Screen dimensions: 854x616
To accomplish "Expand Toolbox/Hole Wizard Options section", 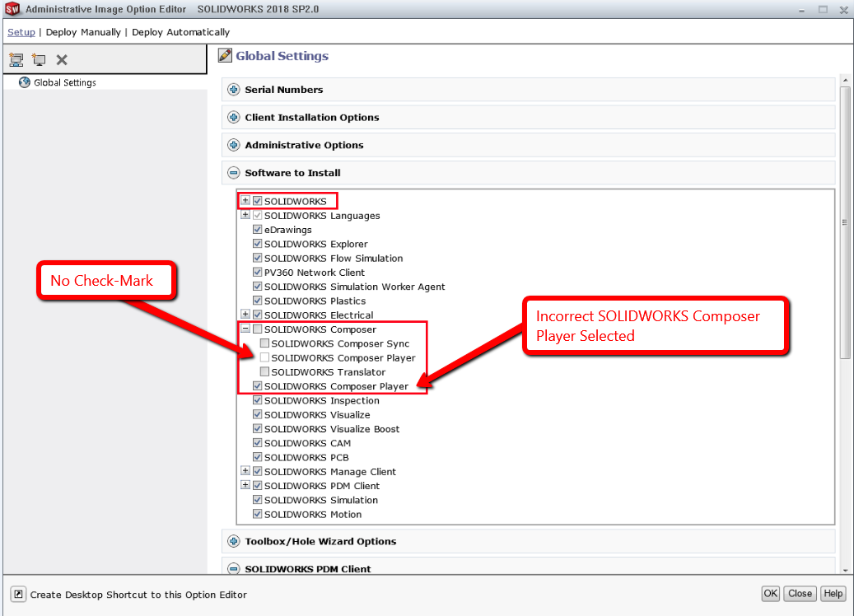I will click(x=234, y=541).
